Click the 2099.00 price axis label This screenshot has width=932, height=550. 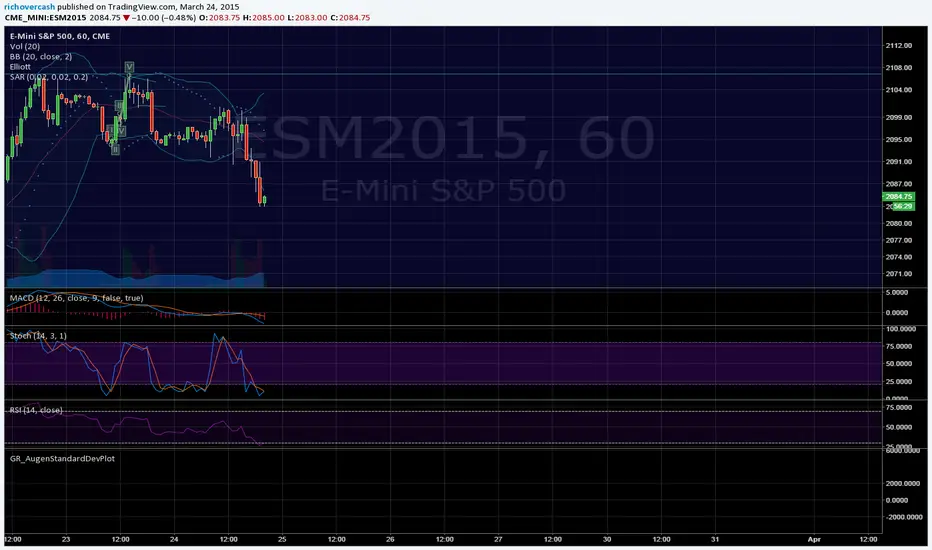898,118
